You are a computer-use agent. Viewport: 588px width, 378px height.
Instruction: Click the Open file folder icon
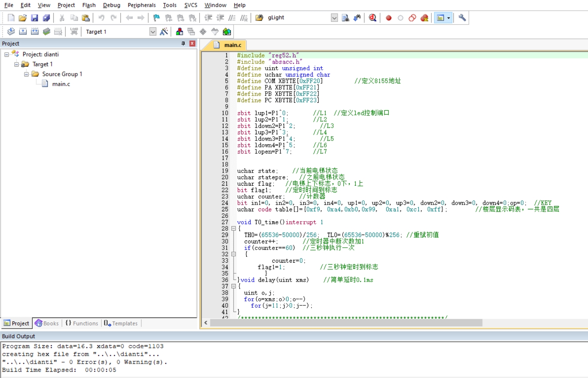[x=22, y=18]
